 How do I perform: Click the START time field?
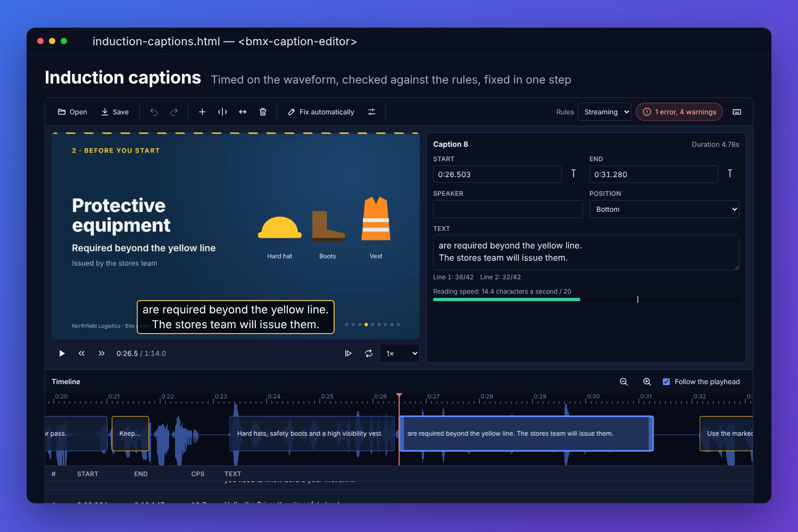(x=497, y=174)
